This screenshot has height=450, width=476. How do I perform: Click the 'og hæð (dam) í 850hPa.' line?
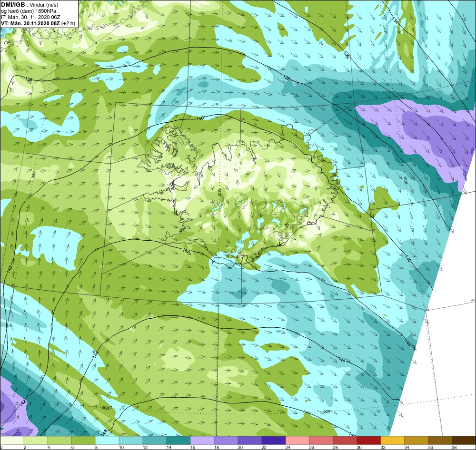(30, 11)
